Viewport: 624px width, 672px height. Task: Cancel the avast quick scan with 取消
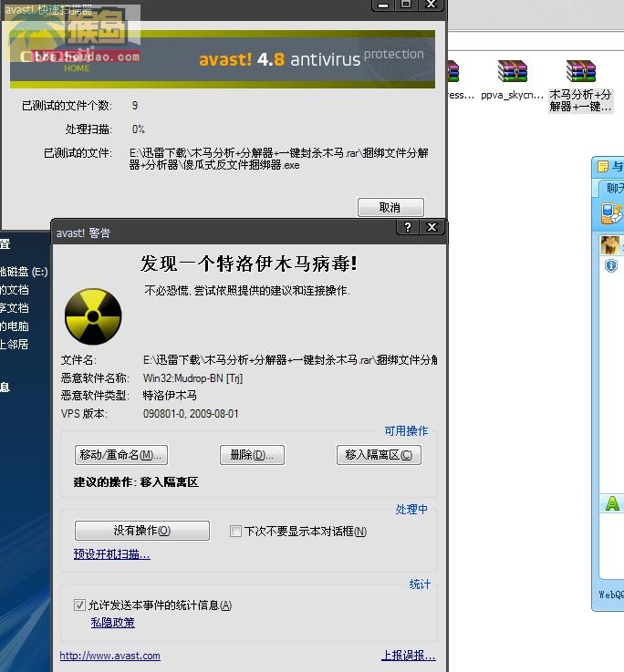(x=390, y=207)
